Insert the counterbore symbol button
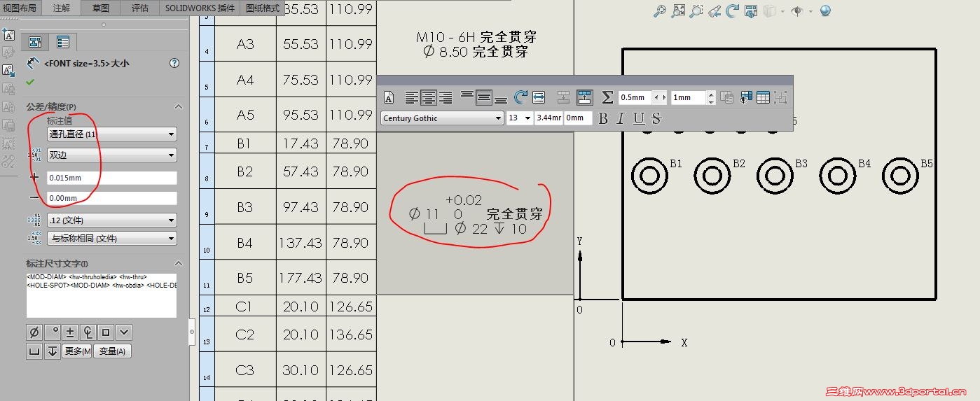This screenshot has height=401, width=980. tap(34, 351)
